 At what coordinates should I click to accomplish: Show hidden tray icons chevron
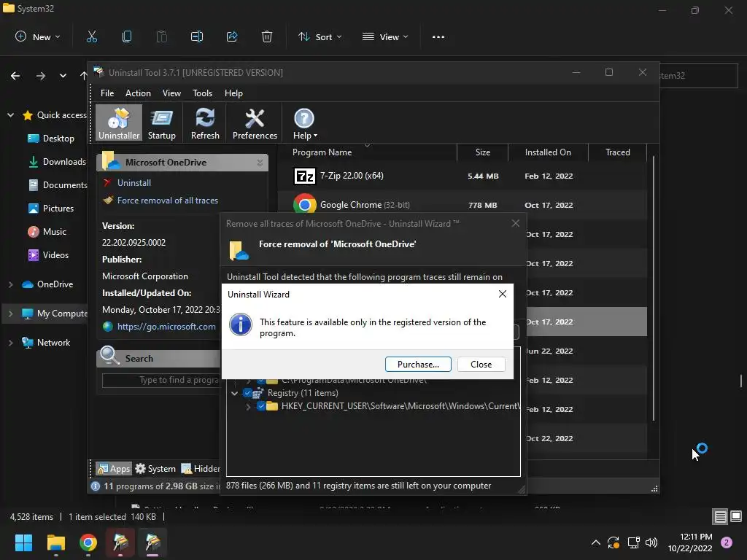[595, 542]
